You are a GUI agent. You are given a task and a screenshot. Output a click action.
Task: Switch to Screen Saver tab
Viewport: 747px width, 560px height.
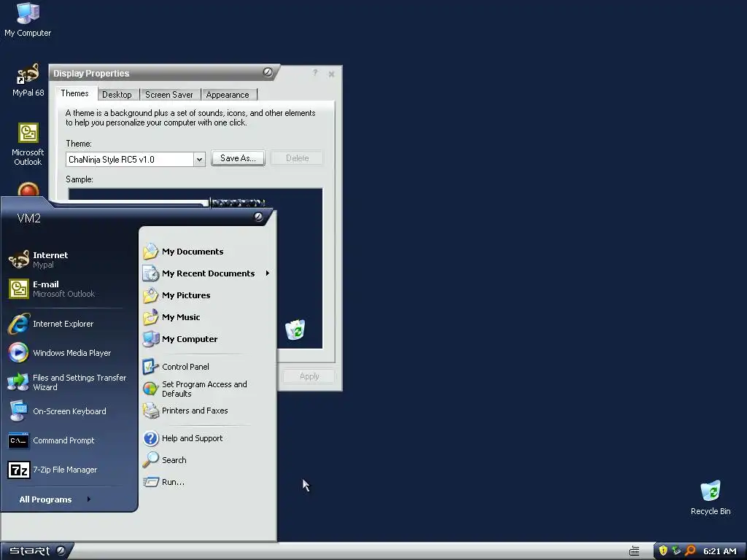click(x=169, y=94)
